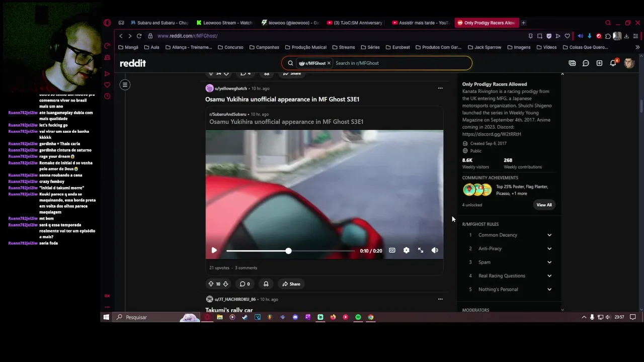Upvote the Osamu Yukihira post
The height and width of the screenshot is (362, 644).
[211, 284]
